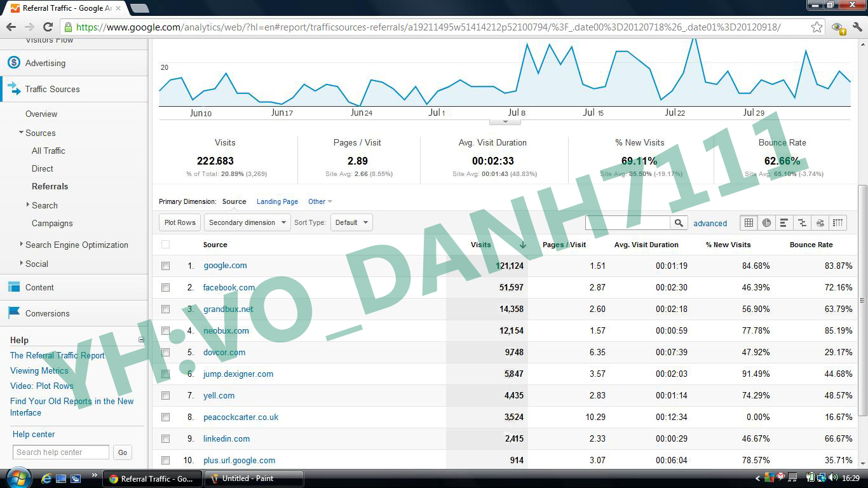Show hidden system tray icons
Viewport: 868px width, 488px height.
[x=757, y=478]
